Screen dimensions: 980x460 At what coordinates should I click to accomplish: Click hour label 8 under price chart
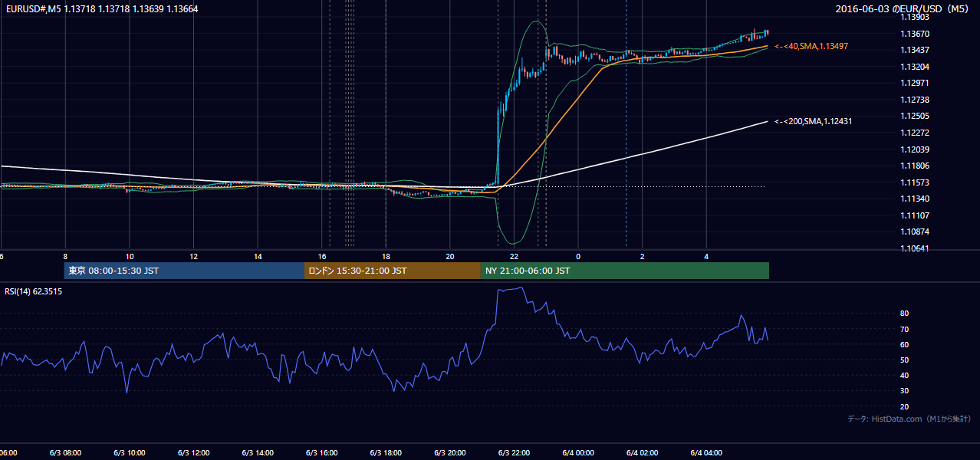[x=65, y=256]
